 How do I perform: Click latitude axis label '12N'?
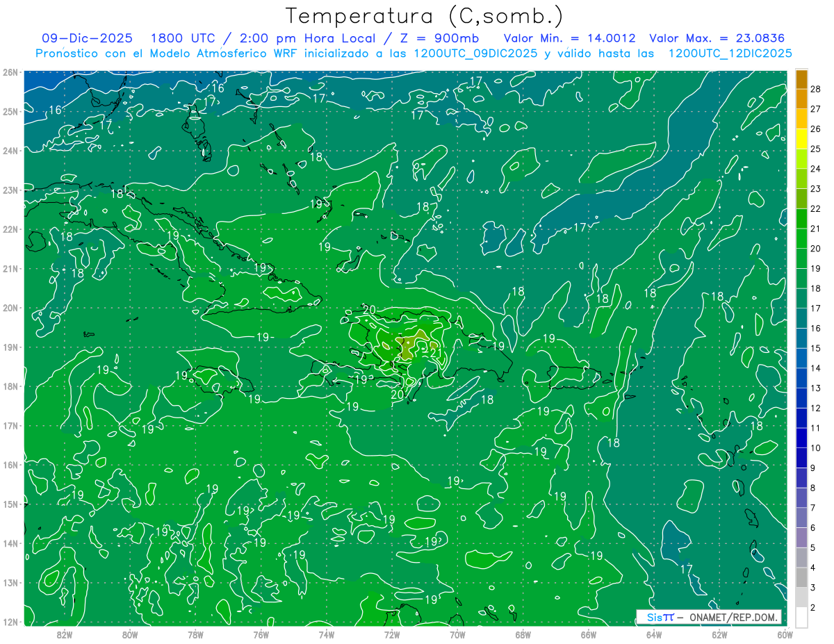pyautogui.click(x=10, y=622)
